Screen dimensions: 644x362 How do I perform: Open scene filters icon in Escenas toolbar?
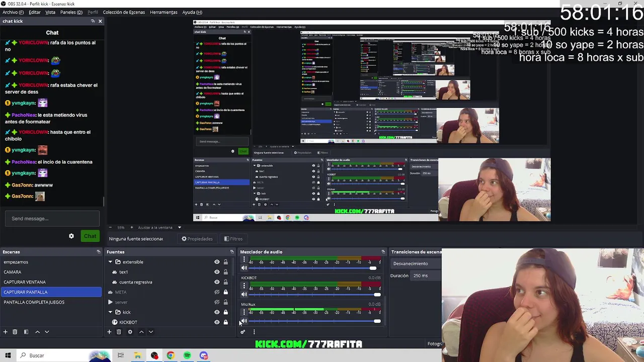point(26,332)
